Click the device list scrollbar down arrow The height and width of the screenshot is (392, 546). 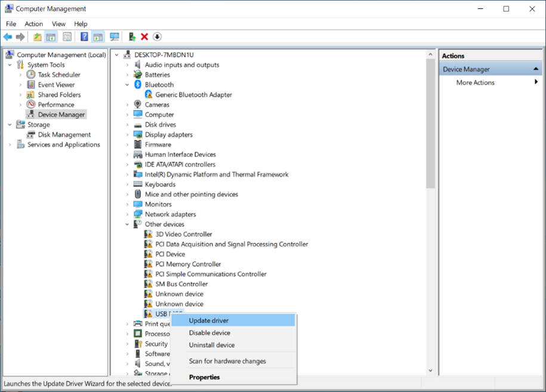coord(430,371)
